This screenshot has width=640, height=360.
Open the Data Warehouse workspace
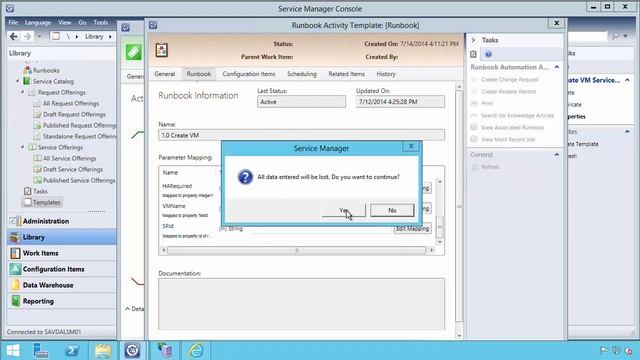[62, 285]
